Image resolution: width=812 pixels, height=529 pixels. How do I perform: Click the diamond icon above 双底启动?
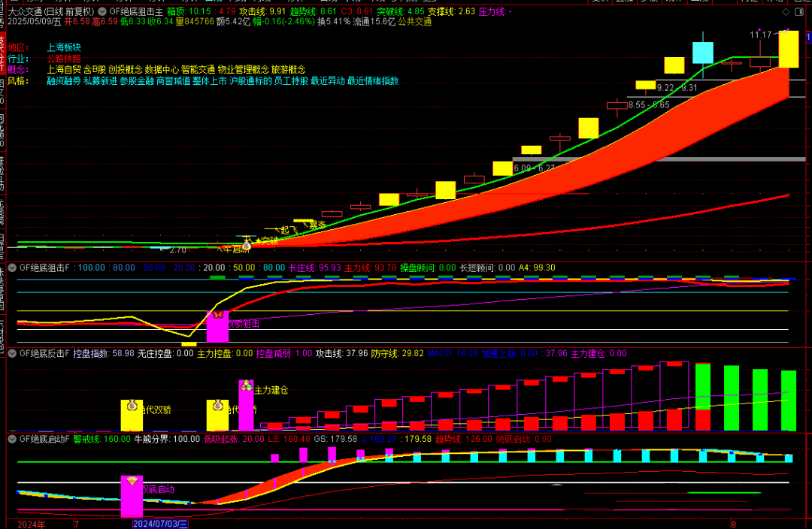coord(132,482)
